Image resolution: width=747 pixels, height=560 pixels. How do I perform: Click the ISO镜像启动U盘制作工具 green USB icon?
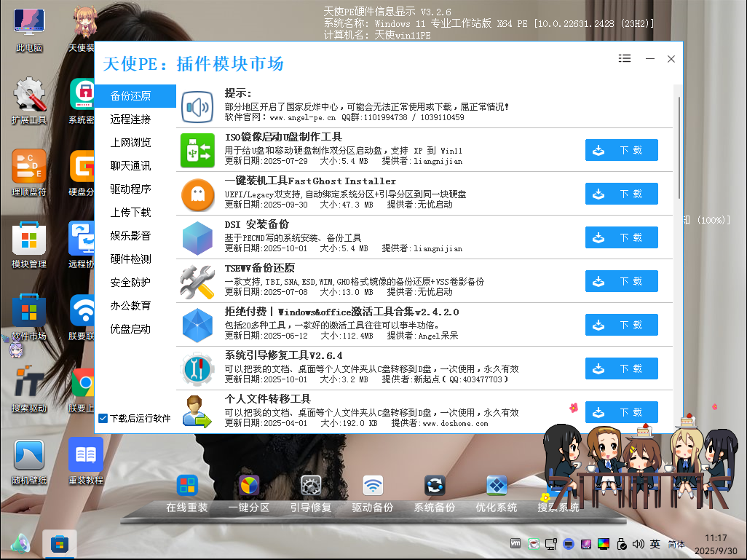(x=197, y=151)
